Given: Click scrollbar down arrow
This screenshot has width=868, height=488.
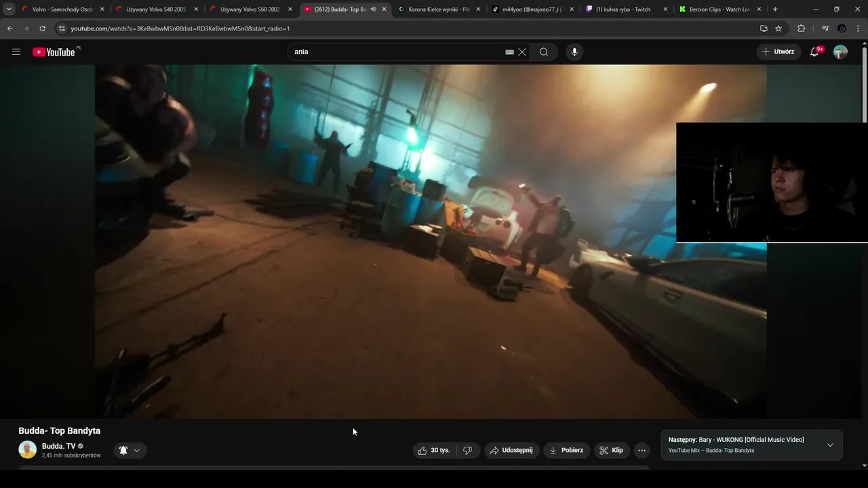Looking at the screenshot, I should 864,466.
